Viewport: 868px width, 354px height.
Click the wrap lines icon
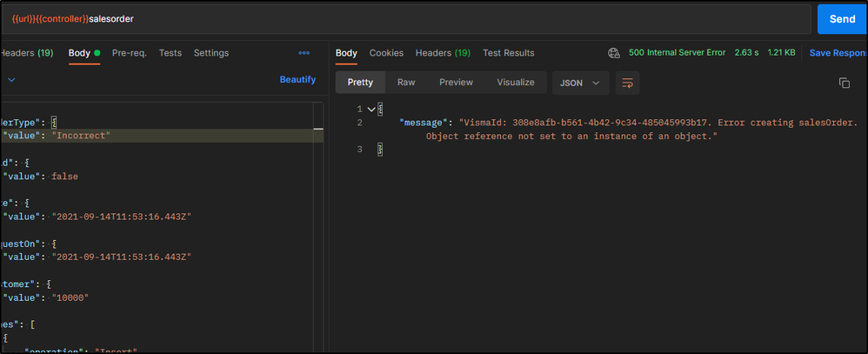coord(627,83)
